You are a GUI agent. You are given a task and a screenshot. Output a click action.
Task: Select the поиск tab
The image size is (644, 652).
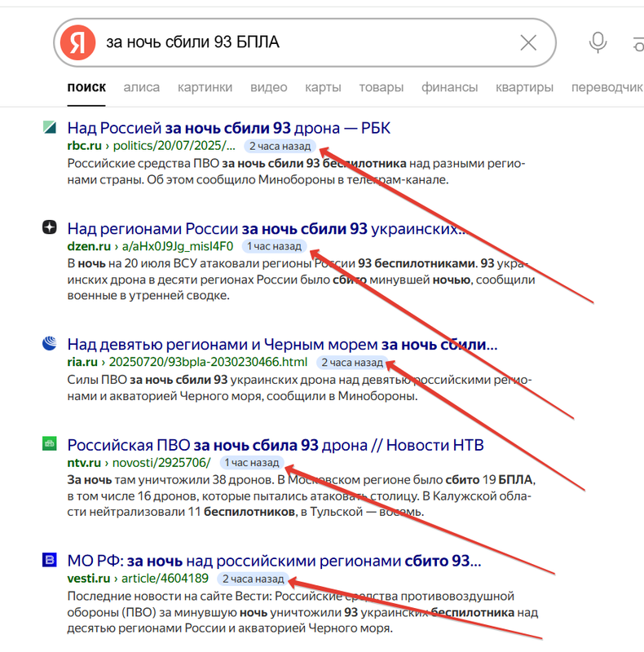[86, 87]
